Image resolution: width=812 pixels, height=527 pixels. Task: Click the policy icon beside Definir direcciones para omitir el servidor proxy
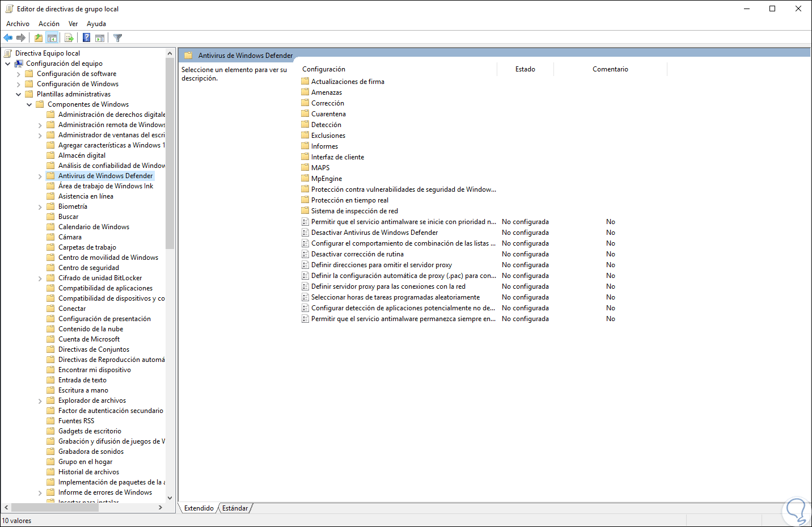[305, 265]
